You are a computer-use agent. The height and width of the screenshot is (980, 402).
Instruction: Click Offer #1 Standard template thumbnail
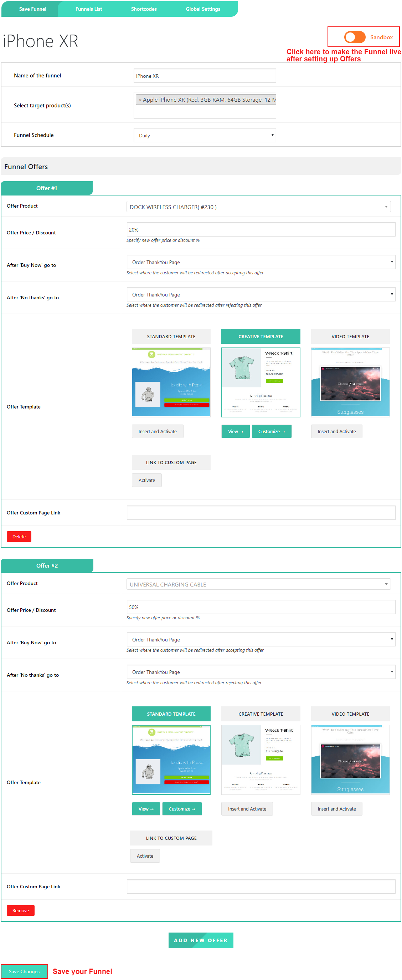pyautogui.click(x=171, y=382)
